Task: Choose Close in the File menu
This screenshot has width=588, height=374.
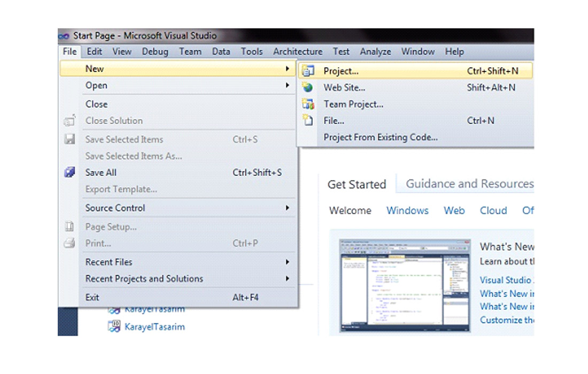Action: coord(177,104)
